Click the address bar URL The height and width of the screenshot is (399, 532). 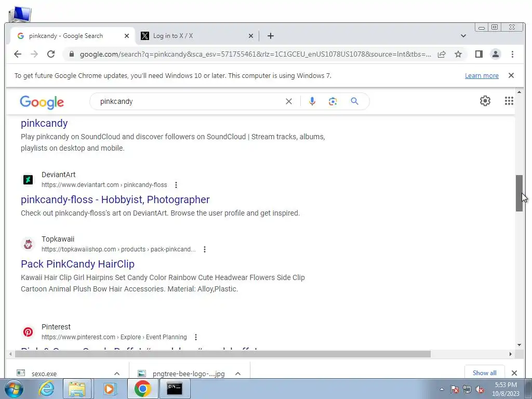point(256,54)
